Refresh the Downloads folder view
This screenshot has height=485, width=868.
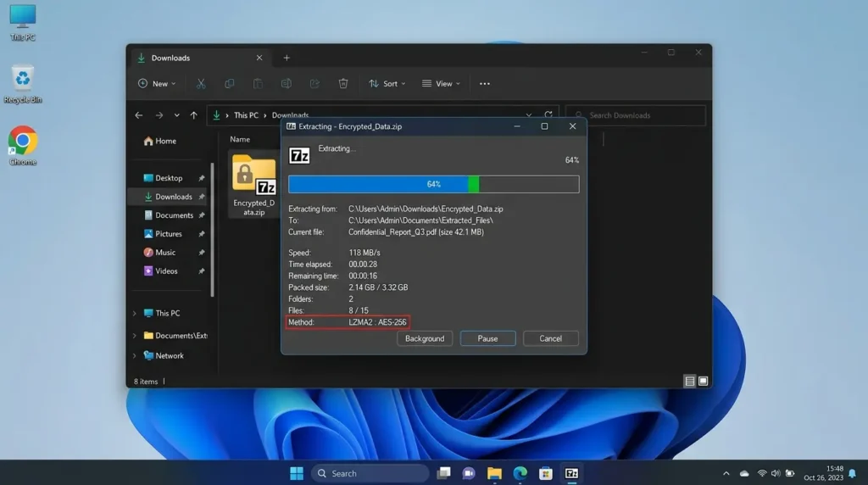(x=548, y=114)
